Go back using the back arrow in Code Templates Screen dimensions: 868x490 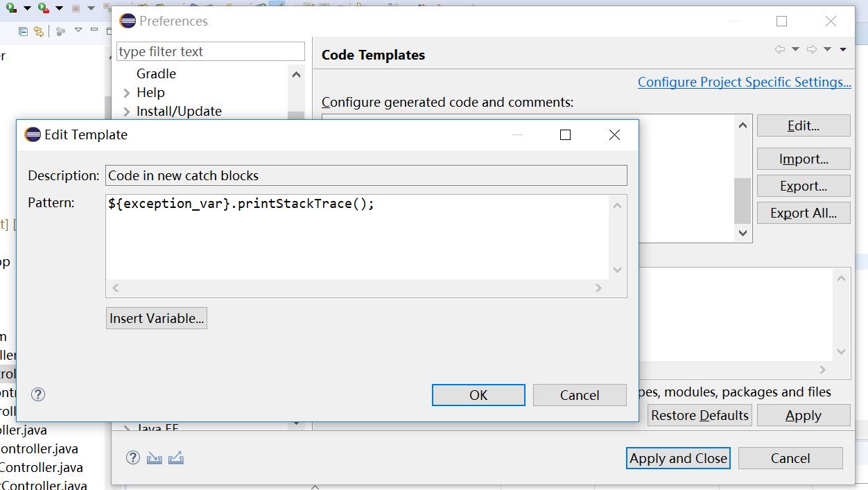click(x=781, y=49)
